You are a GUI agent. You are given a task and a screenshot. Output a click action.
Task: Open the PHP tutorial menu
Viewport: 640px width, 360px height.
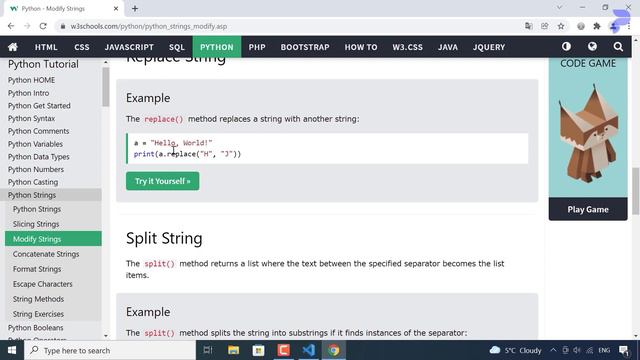257,47
